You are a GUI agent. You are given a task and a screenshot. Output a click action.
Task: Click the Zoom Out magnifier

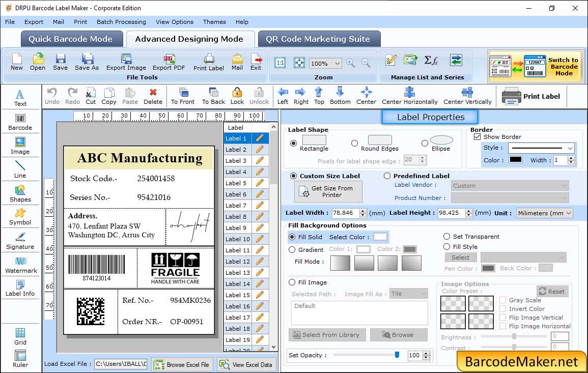point(366,63)
